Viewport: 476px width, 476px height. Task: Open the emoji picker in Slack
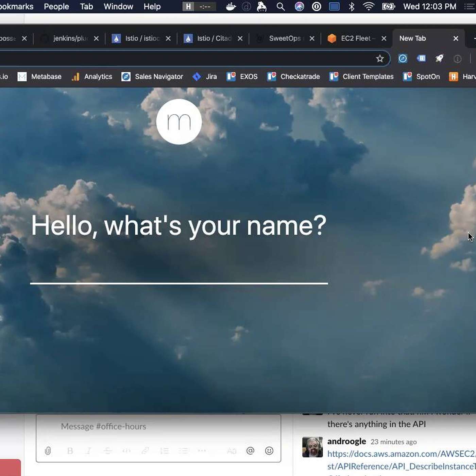tap(269, 451)
